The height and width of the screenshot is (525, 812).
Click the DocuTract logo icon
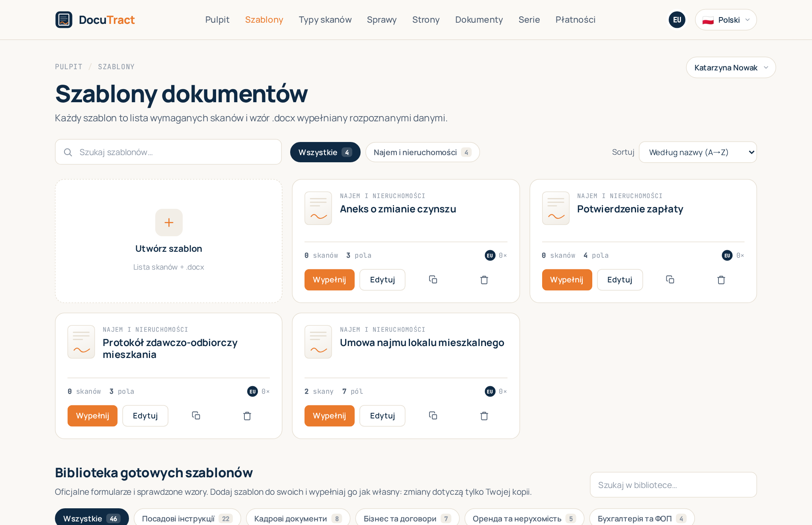(64, 19)
